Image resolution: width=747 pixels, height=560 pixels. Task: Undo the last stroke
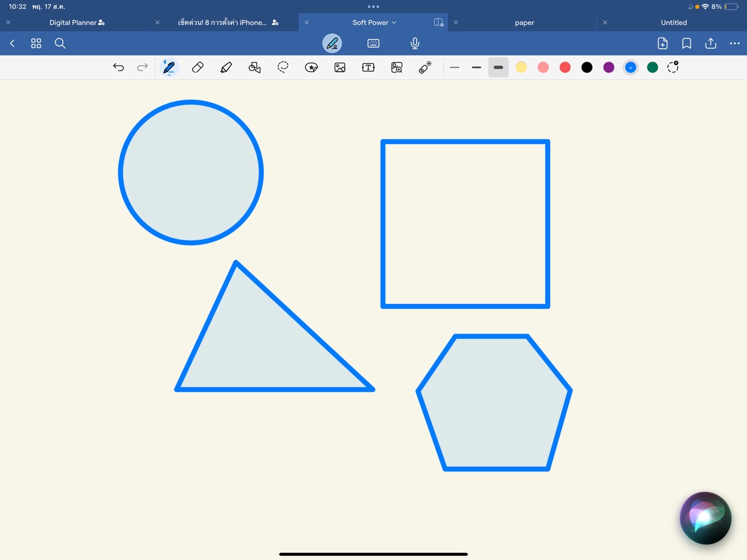118,67
